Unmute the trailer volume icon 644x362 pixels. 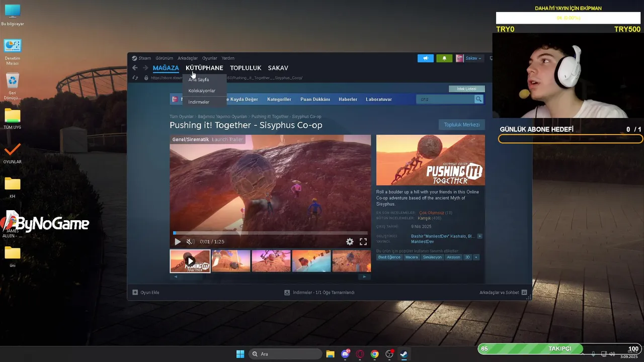[190, 242]
